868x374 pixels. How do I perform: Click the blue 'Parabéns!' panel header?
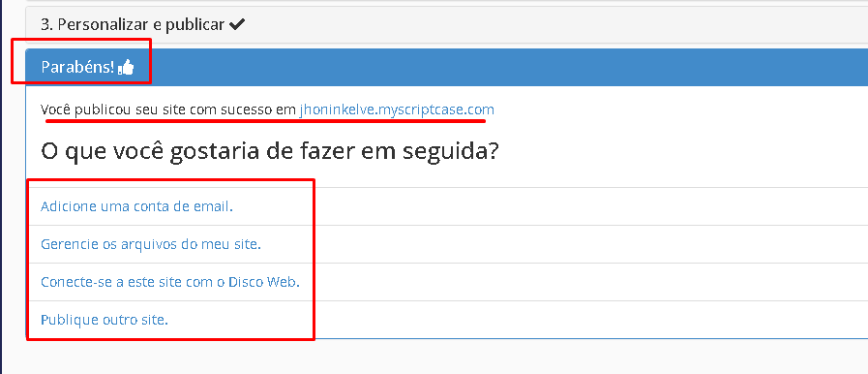[x=446, y=68]
